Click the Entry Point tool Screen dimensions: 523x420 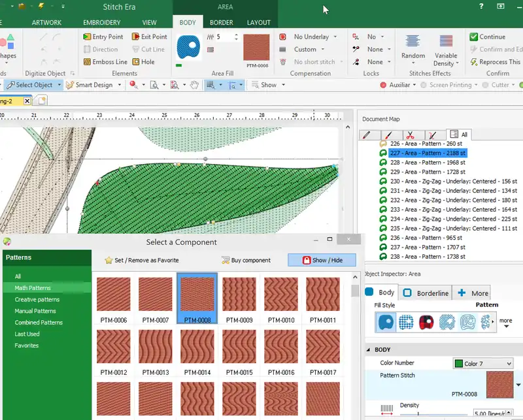coord(103,37)
